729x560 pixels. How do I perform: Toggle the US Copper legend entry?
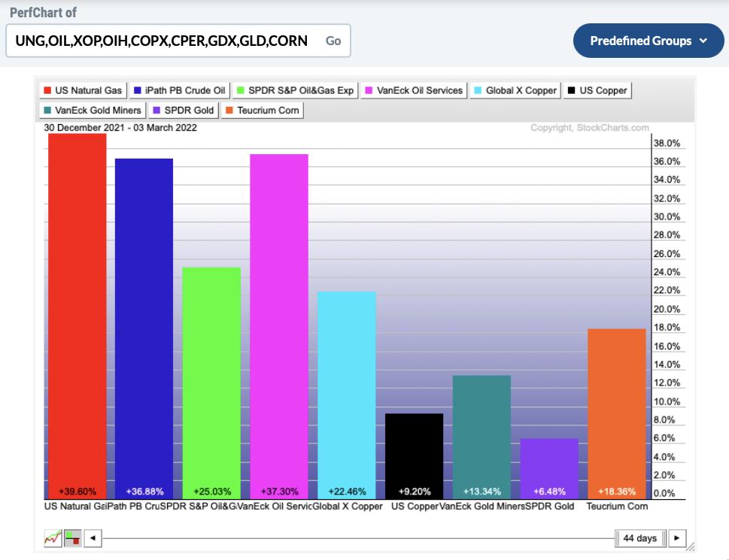[x=597, y=90]
